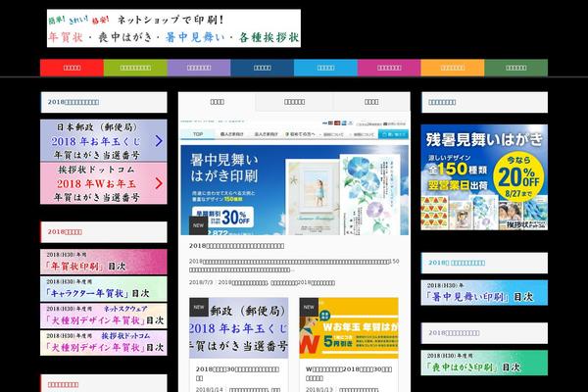Open the dark blue navigation menu item
This screenshot has height=392, width=588.
click(262, 68)
